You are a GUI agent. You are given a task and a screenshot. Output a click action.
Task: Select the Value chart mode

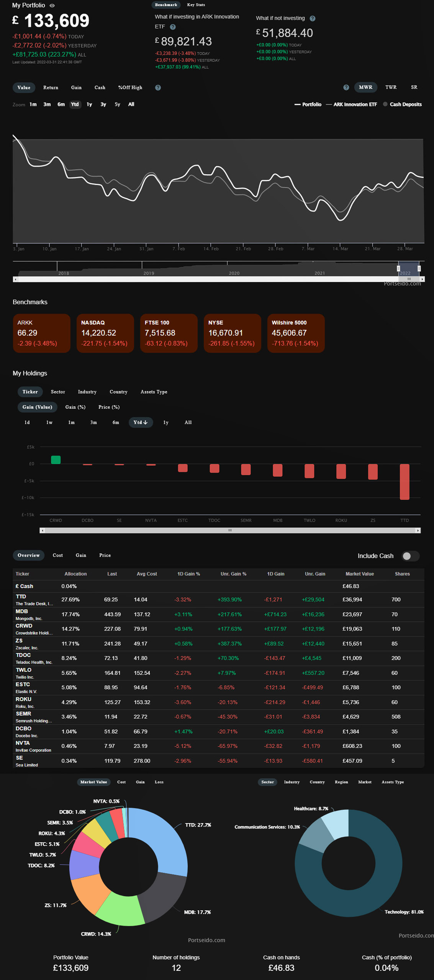(x=24, y=88)
